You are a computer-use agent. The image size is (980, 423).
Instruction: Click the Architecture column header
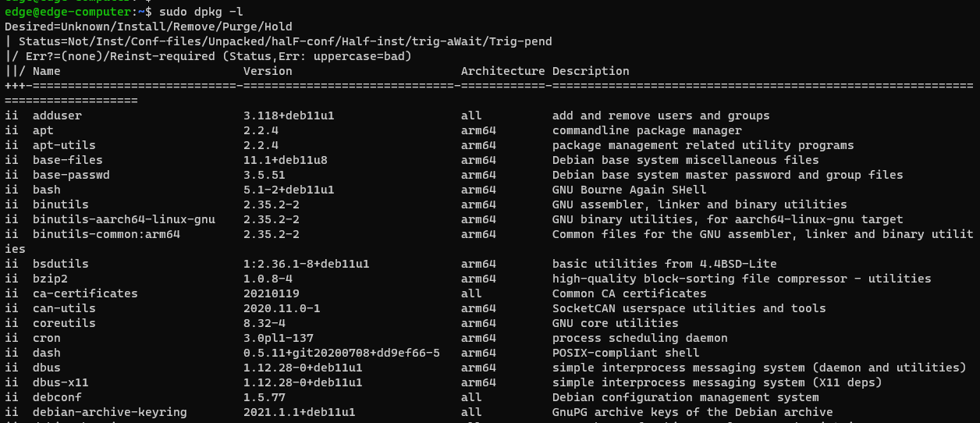(x=502, y=71)
